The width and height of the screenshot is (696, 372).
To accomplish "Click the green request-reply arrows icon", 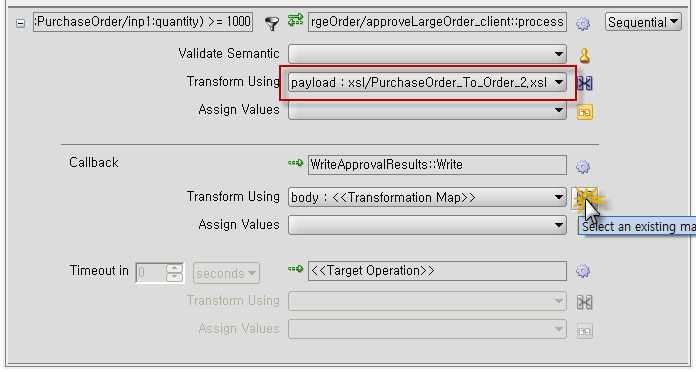I will point(295,20).
